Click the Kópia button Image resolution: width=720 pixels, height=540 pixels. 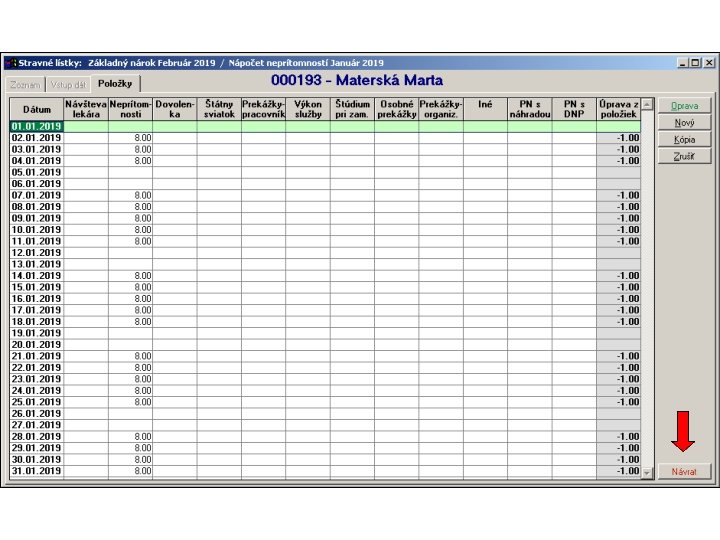[x=684, y=140]
